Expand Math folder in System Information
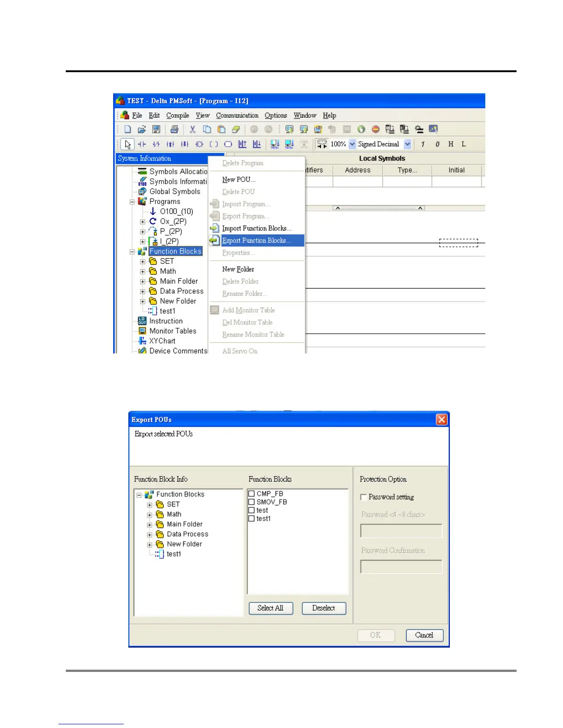 click(143, 272)
